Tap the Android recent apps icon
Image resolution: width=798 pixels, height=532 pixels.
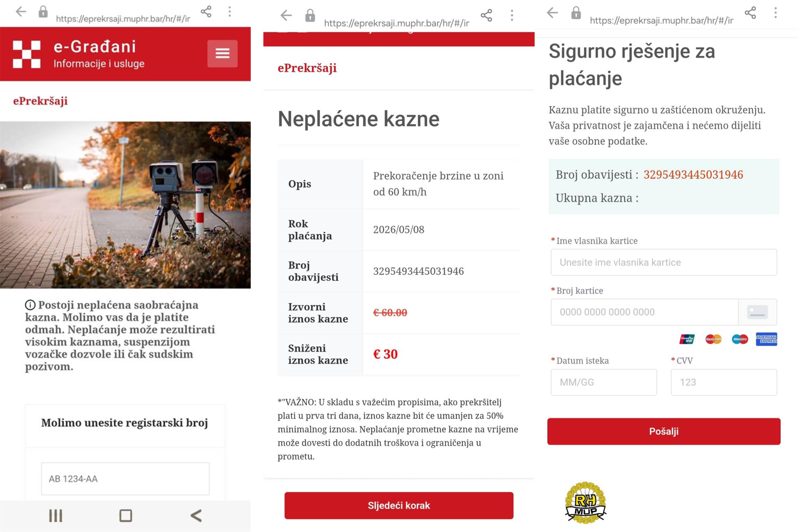(56, 515)
